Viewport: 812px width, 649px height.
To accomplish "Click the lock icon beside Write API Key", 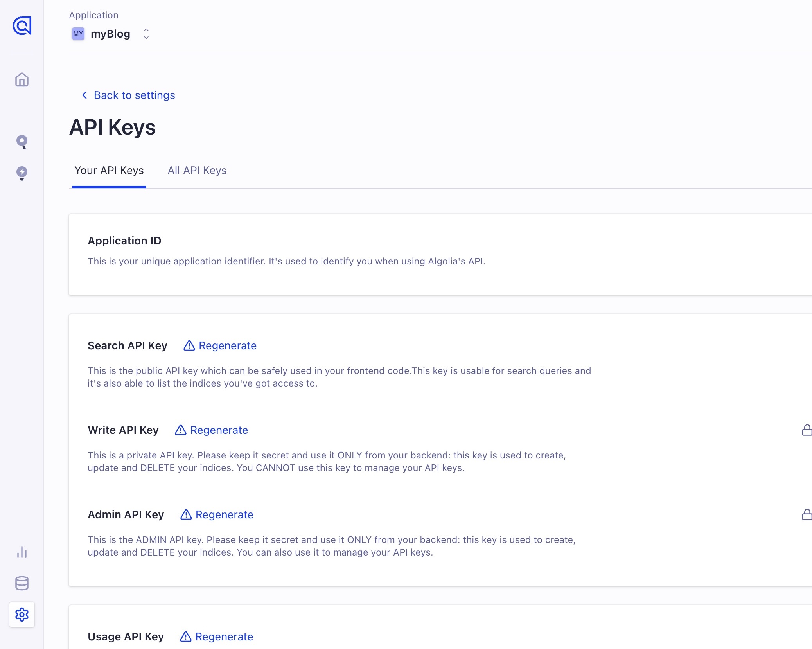I will pyautogui.click(x=807, y=430).
